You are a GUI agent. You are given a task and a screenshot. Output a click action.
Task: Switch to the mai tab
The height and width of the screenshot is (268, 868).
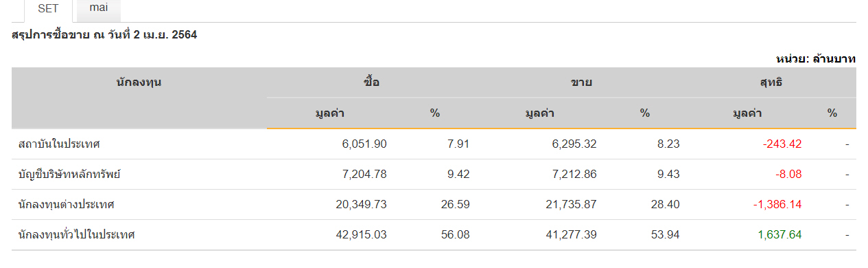pos(99,8)
